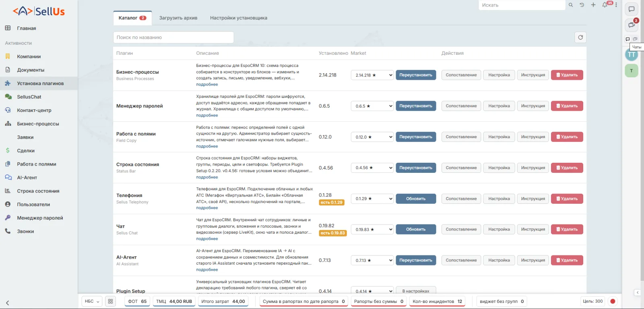
Task: Collapse the left sidebar arrow
Action: click(x=7, y=303)
